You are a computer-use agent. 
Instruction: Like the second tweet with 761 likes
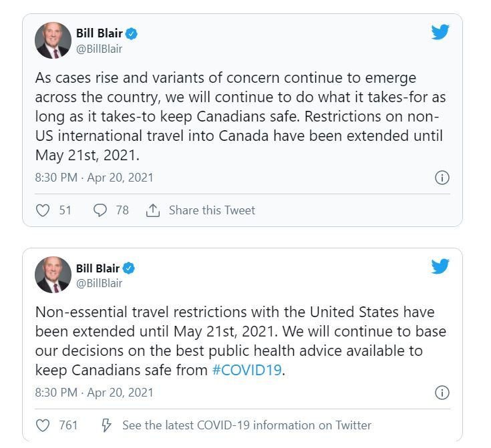pyautogui.click(x=43, y=425)
